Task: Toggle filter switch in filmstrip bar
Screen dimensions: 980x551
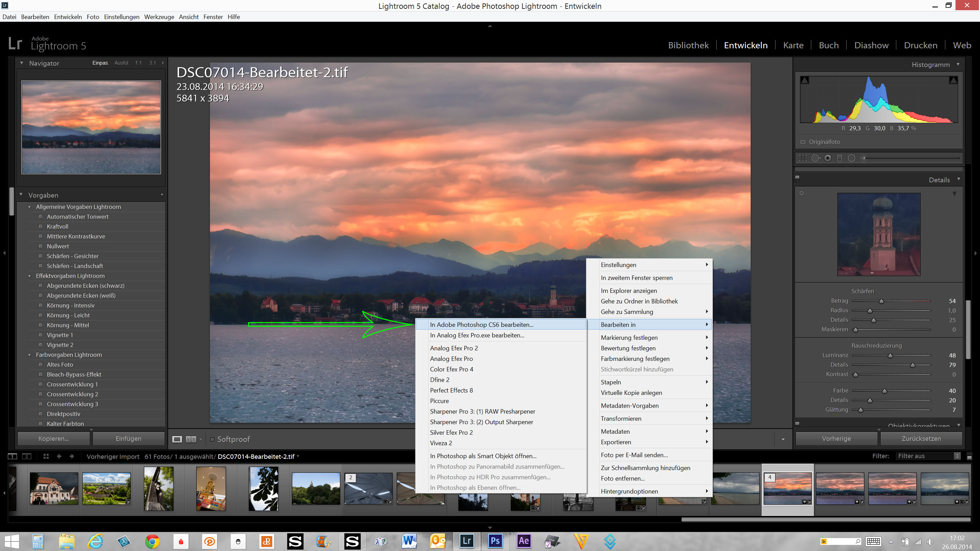Action: pyautogui.click(x=969, y=456)
